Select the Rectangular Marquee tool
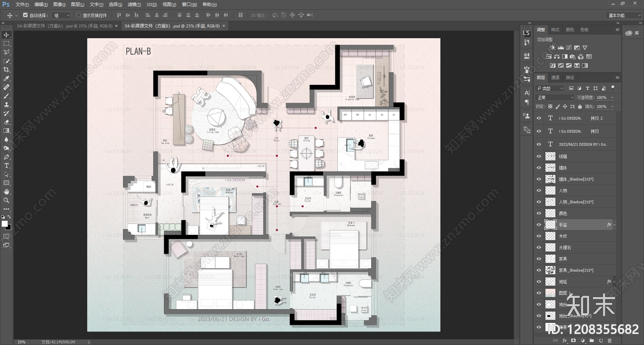 [6, 43]
